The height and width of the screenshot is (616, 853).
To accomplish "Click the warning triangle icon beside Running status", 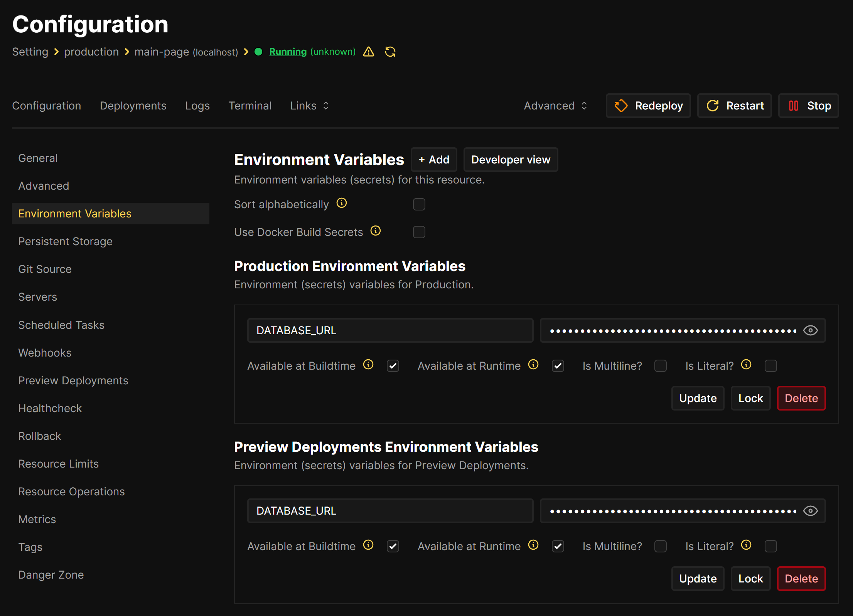I will pos(369,52).
